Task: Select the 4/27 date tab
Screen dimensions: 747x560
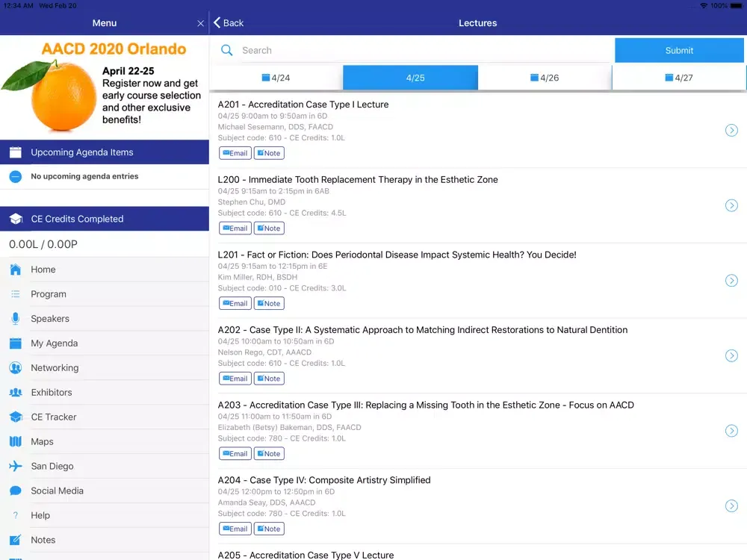Action: [x=678, y=78]
